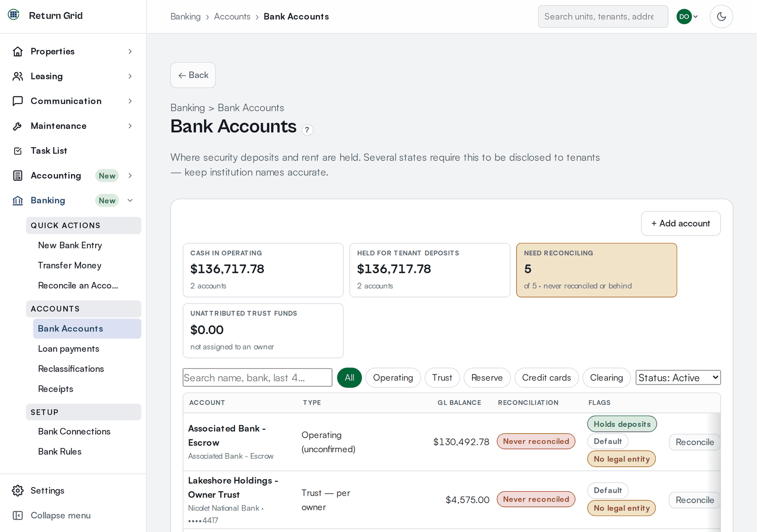Toggle dark mode with the moon icon
757x532 pixels.
point(721,17)
